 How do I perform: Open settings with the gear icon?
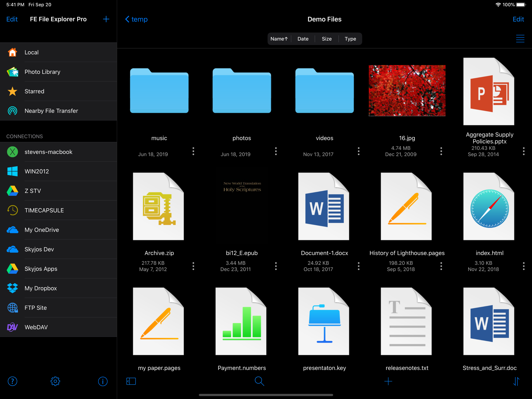point(55,381)
